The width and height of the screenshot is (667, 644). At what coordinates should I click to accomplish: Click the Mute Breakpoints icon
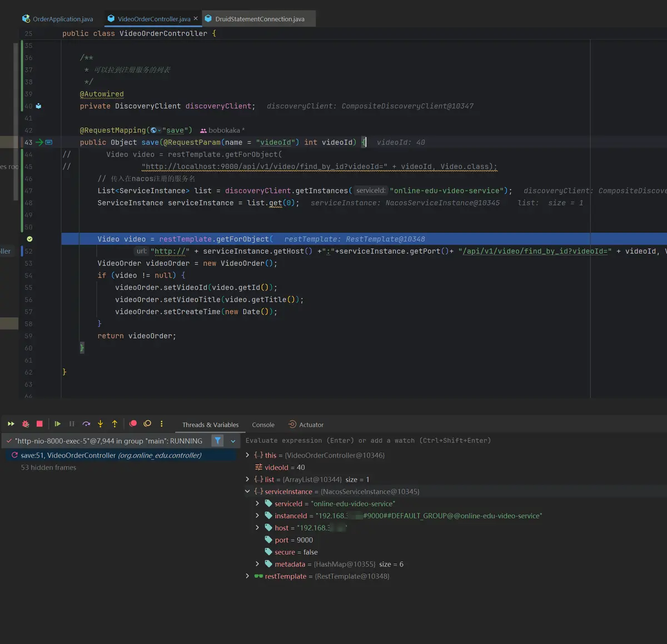(x=147, y=424)
